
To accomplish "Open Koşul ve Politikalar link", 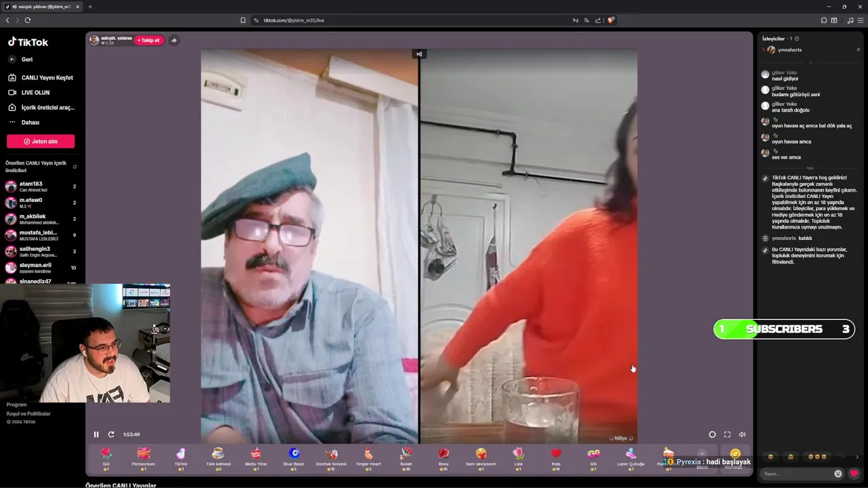I will point(28,413).
